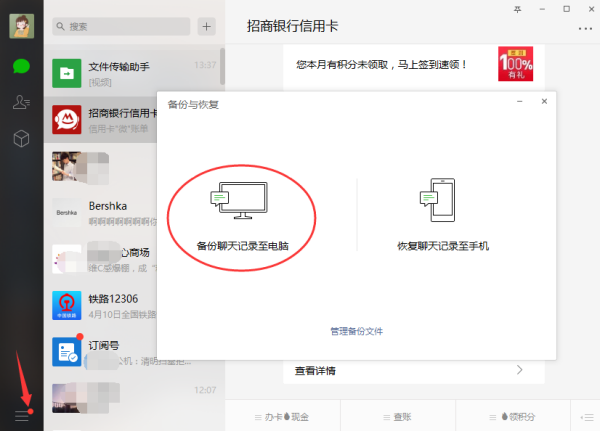Expand the 办卡·现金 bottom menu
This screenshot has width=600, height=431.
click(x=283, y=415)
